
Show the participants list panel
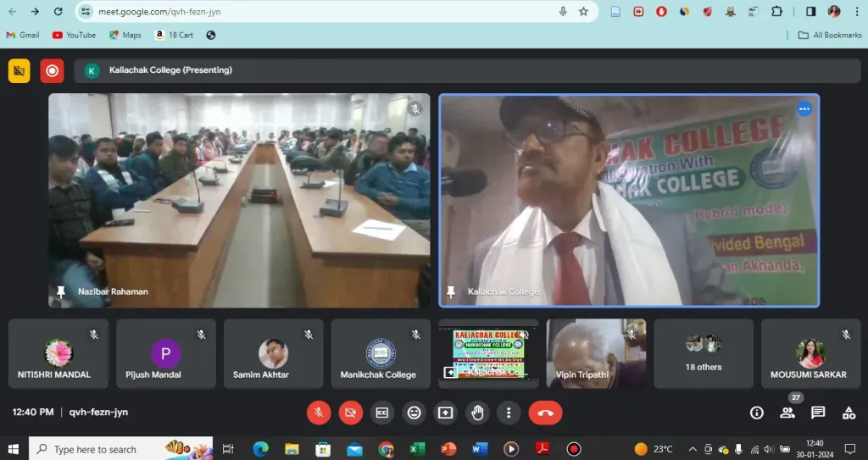point(787,413)
